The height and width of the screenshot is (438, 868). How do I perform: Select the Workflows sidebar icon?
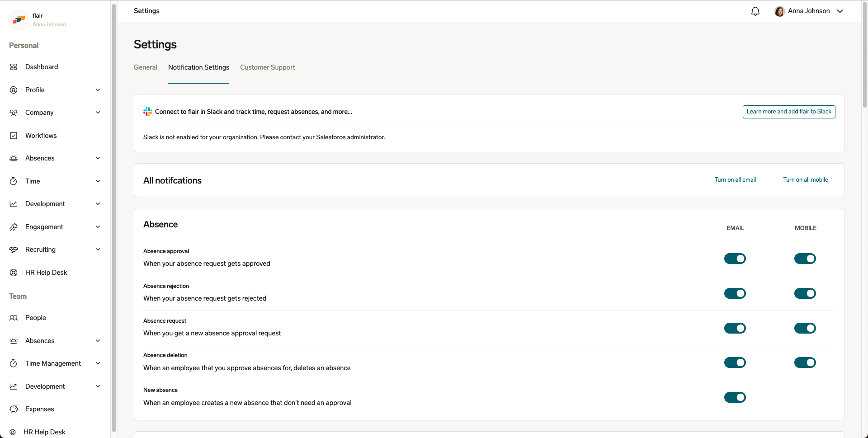(x=14, y=135)
